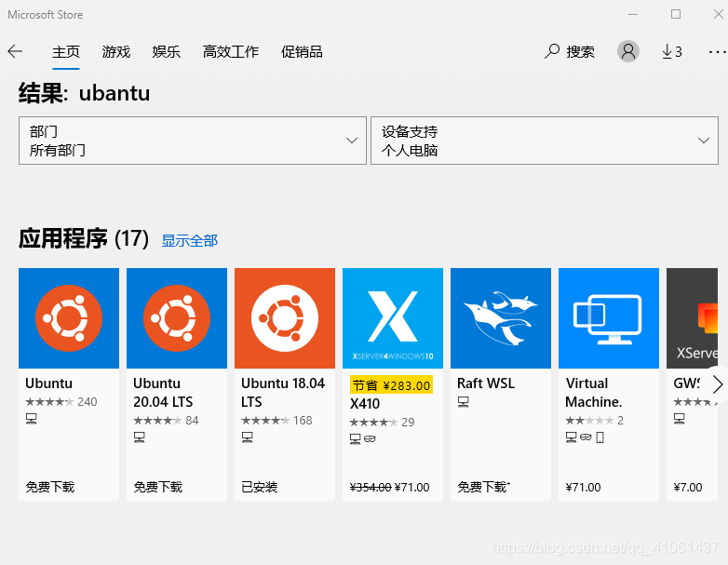
Task: Switch to the 娱乐 tab
Action: [x=167, y=51]
